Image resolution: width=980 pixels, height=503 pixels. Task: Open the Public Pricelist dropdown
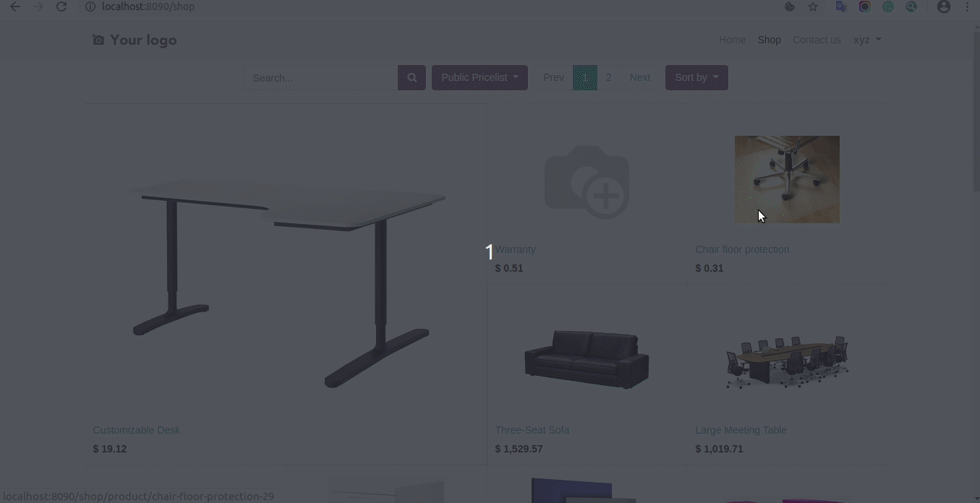(x=480, y=77)
